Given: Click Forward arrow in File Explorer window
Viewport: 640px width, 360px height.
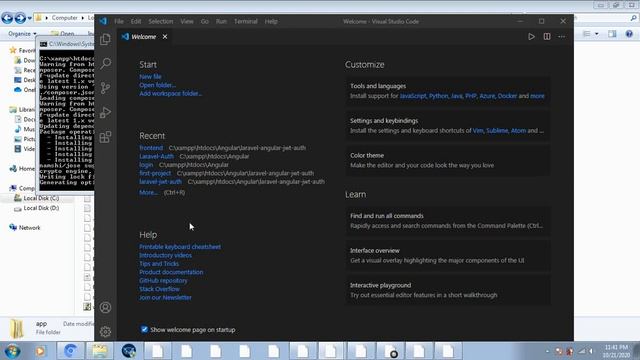Looking at the screenshot, I should point(20,18).
